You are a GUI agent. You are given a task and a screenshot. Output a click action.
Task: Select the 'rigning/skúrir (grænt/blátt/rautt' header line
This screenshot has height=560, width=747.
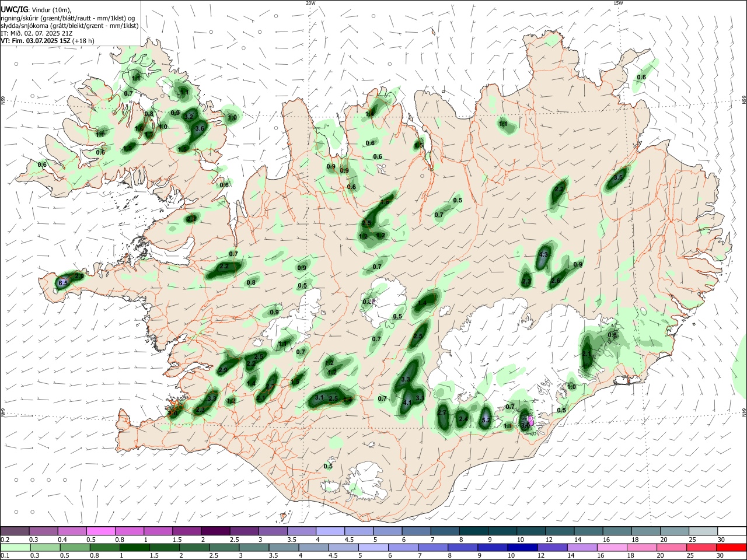coord(69,18)
